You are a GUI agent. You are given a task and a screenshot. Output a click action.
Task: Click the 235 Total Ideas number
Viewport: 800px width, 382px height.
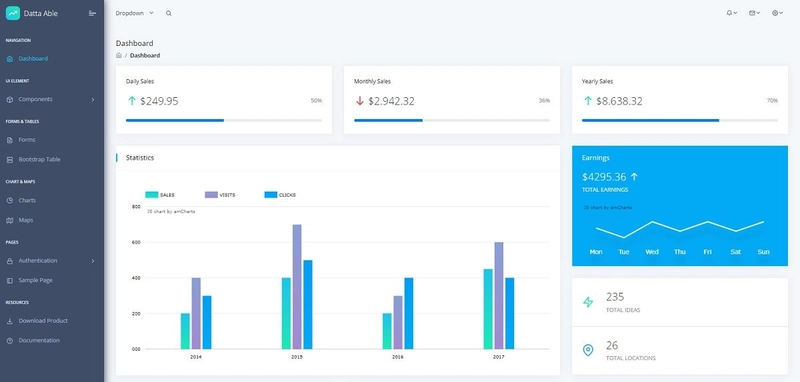pyautogui.click(x=615, y=296)
